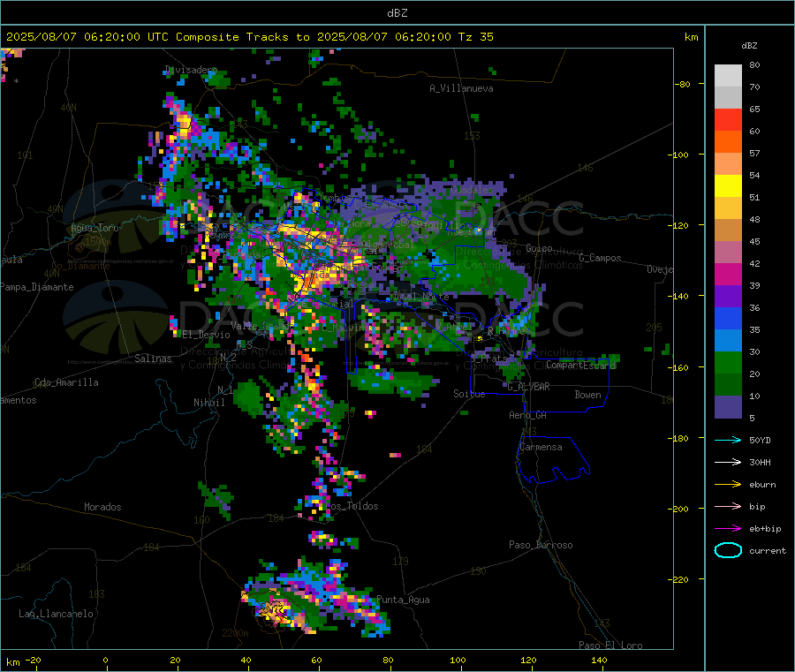Click the 100 km horizontal axis tick

[x=458, y=660]
